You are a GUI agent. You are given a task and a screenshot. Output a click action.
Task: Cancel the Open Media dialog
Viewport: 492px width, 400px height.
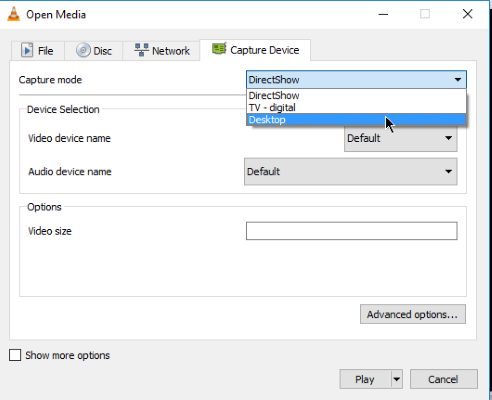pyautogui.click(x=444, y=379)
